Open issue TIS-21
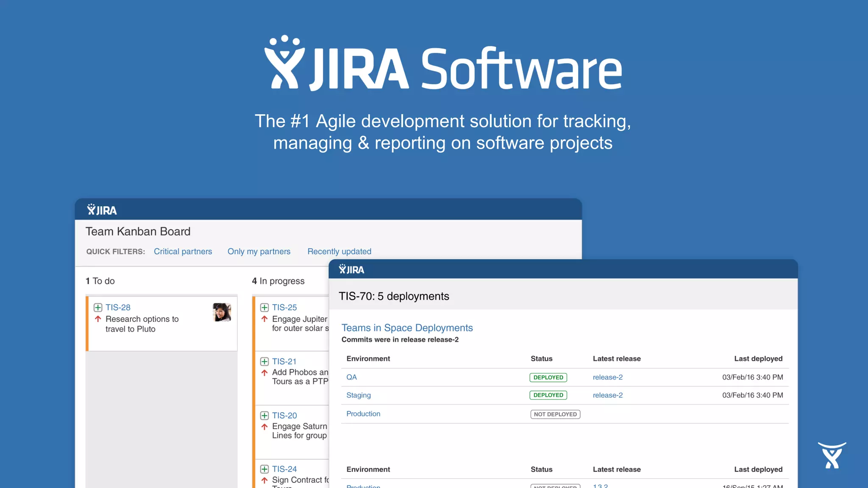This screenshot has height=488, width=868. tap(284, 362)
